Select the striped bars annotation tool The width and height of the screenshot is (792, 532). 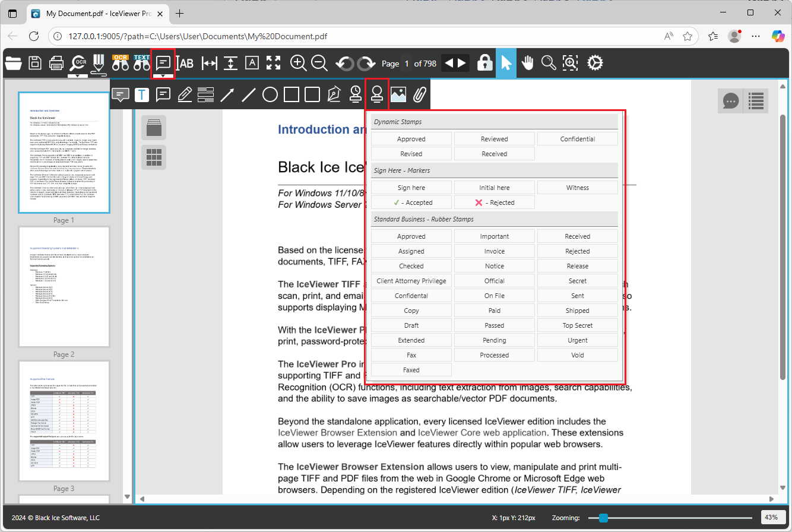point(206,94)
